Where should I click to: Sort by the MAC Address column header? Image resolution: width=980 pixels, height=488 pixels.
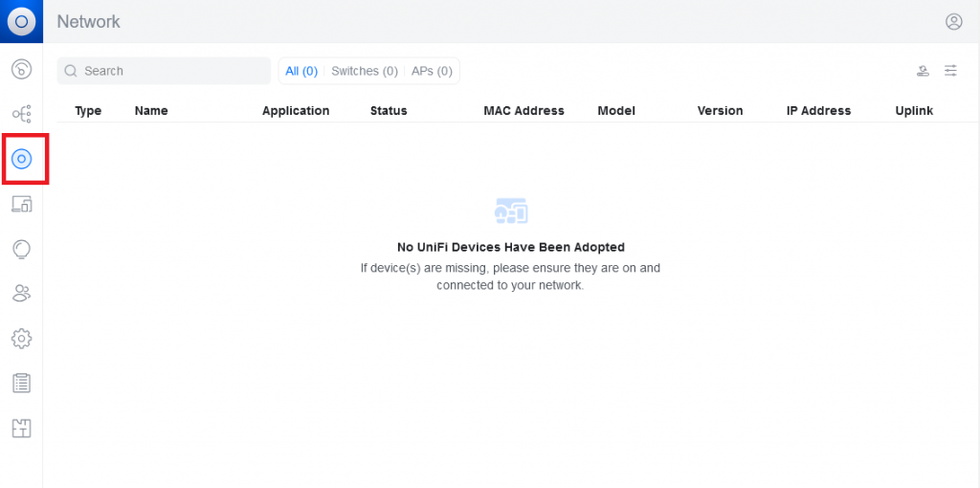523,111
